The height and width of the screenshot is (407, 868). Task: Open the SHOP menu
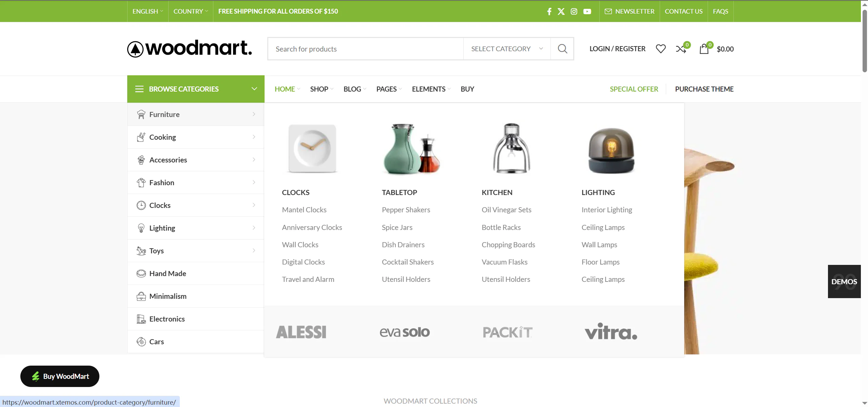coord(319,89)
